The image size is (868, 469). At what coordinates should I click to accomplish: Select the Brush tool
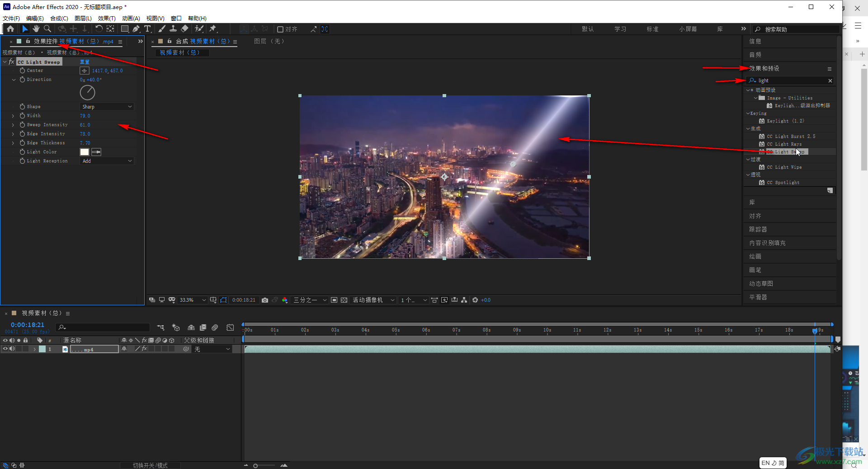(162, 29)
